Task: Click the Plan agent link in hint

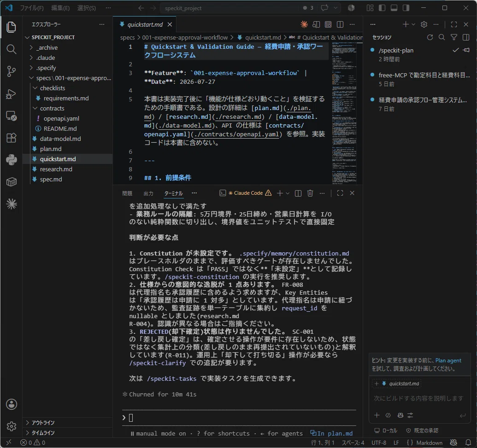Action: [x=448, y=360]
